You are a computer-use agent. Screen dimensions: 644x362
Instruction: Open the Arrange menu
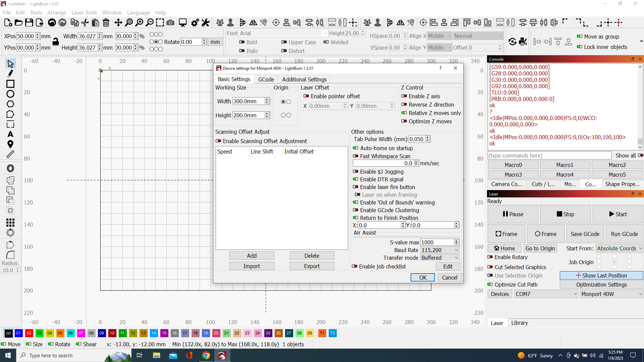56,12
